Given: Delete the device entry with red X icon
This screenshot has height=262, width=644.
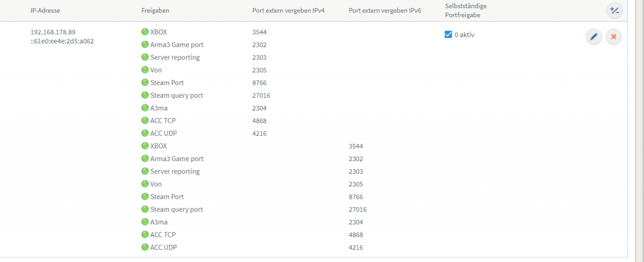Looking at the screenshot, I should pos(613,37).
